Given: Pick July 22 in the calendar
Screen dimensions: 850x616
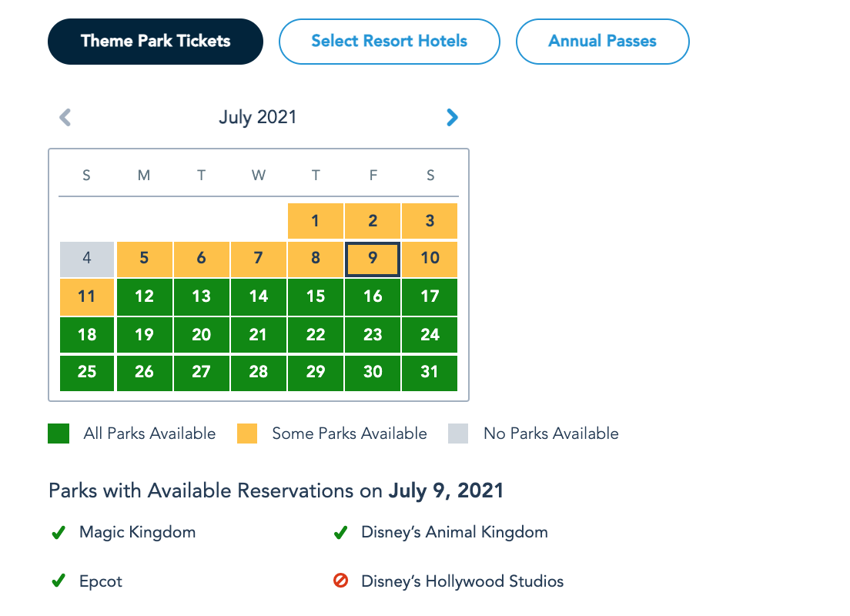Looking at the screenshot, I should point(316,335).
